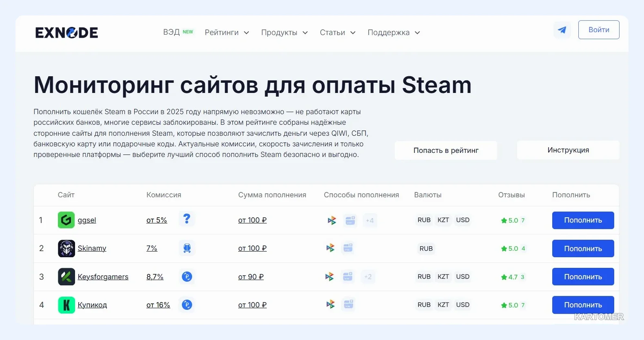The height and width of the screenshot is (340, 644).
Task: Click Пополнить button for ggsel
Action: click(583, 220)
